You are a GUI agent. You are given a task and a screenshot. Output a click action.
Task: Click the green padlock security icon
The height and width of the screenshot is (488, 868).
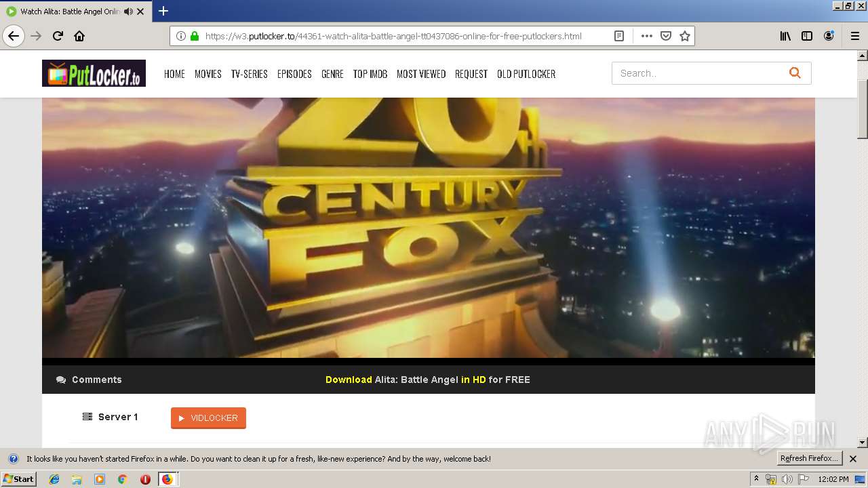195,36
